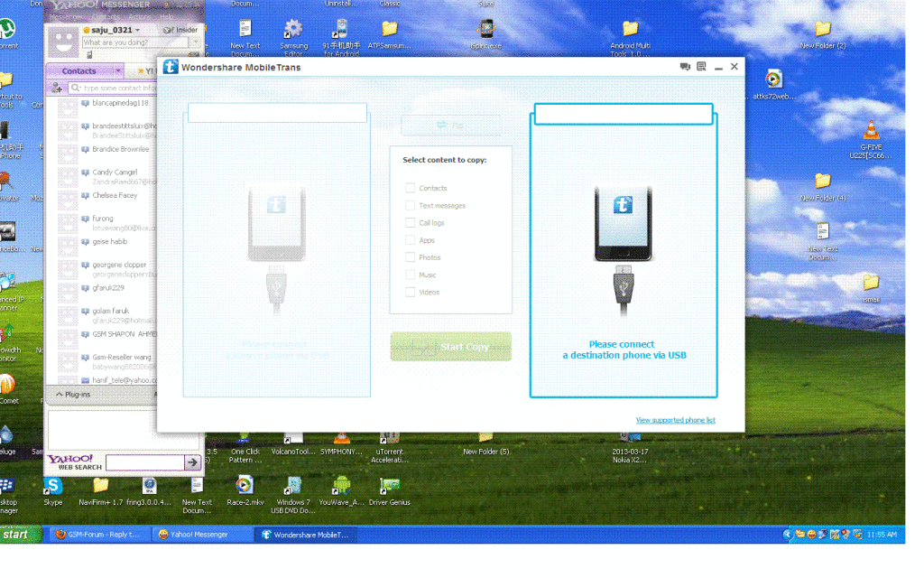
Task: Click the What are you doing status field
Action: pos(135,42)
